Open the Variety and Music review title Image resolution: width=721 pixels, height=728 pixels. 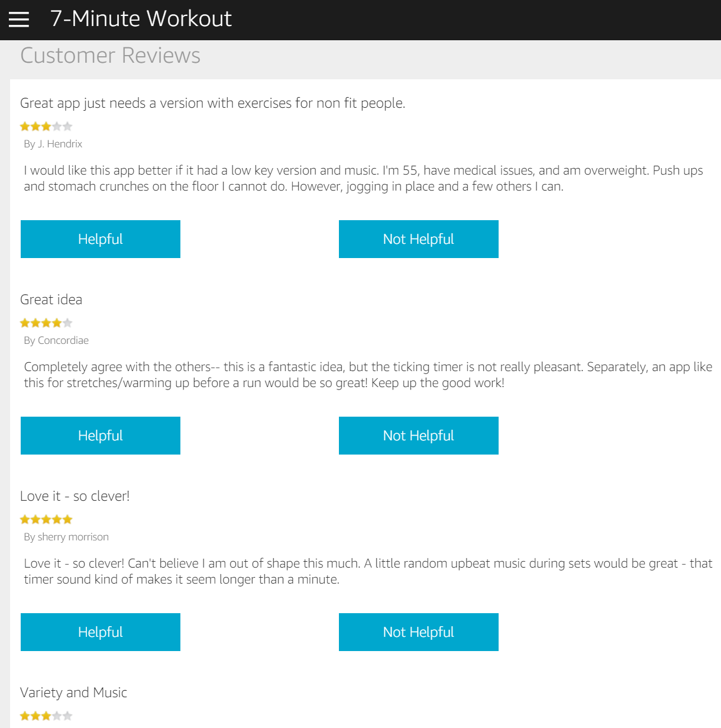tap(74, 692)
